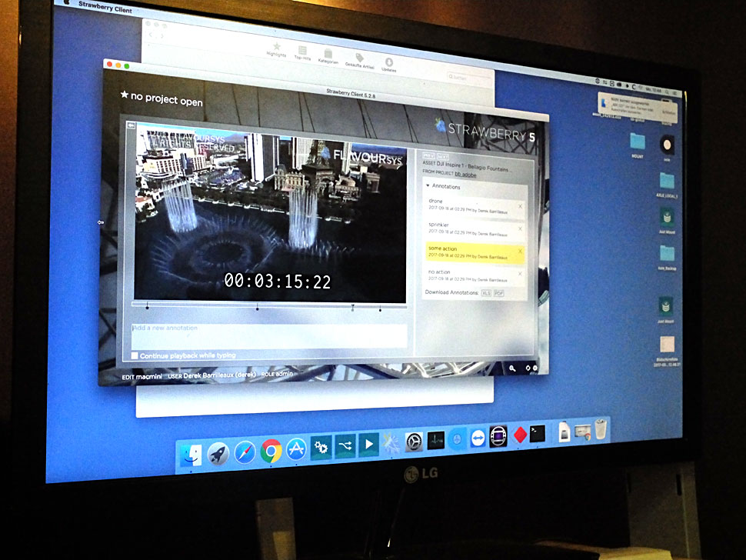Go to the next asset with NEXT

pyautogui.click(x=442, y=156)
